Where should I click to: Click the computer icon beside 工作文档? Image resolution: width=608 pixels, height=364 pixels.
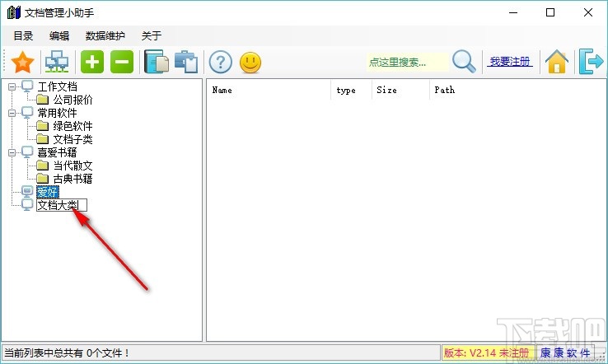(27, 86)
